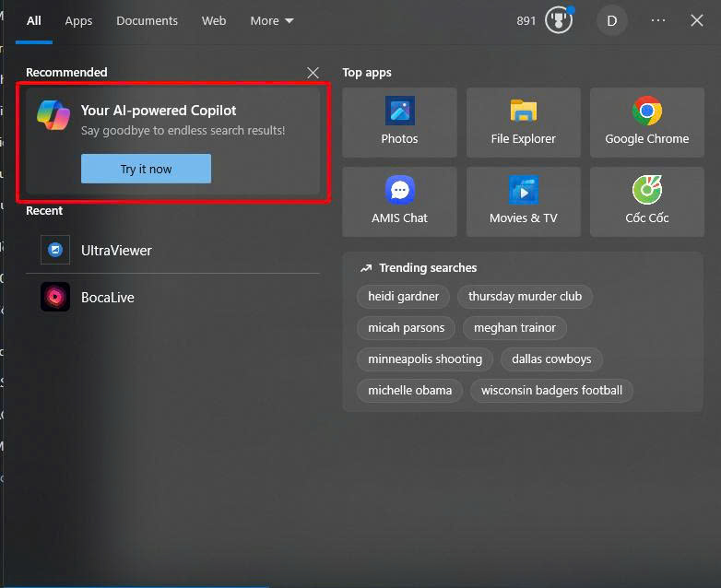Screen dimensions: 721x588
Task: Expand the More dropdown
Action: coord(272,20)
